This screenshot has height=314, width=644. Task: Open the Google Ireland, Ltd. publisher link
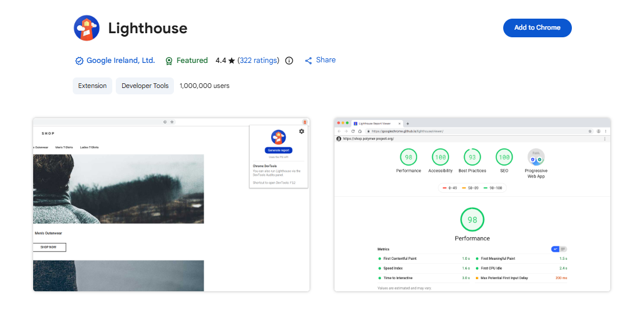point(120,61)
